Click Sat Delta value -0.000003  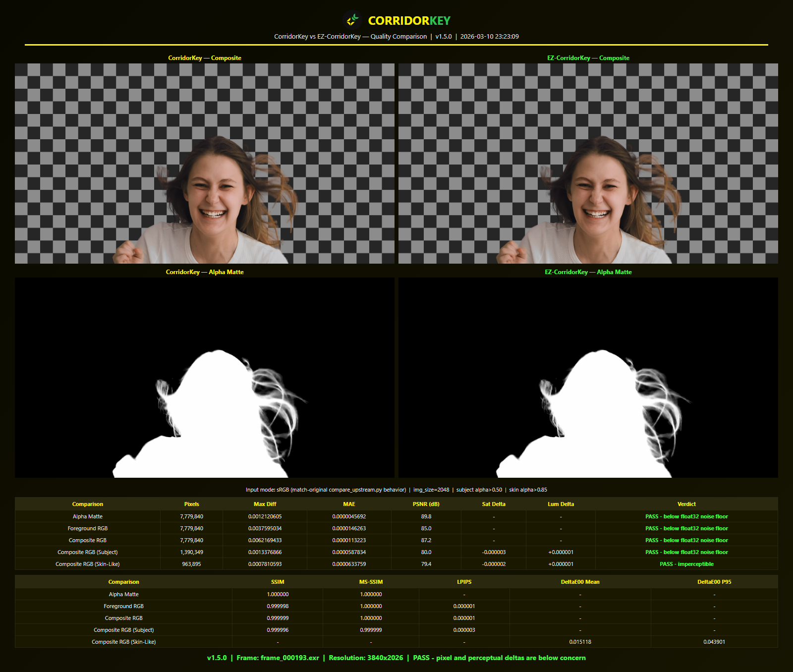coord(494,552)
